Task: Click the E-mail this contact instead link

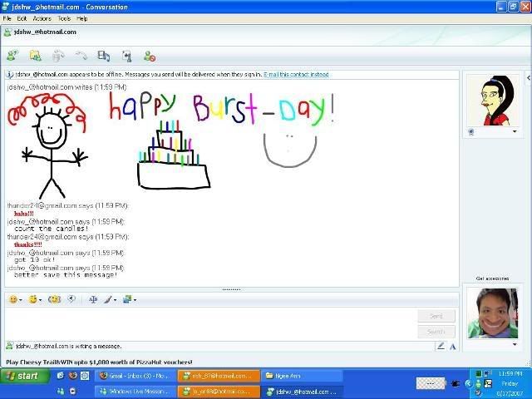Action: [296, 74]
